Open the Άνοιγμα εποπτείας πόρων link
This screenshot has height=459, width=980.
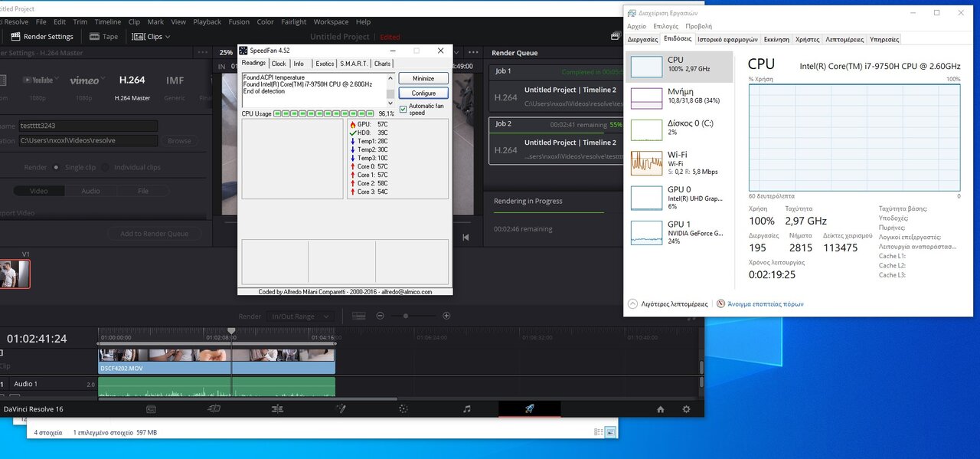click(765, 303)
